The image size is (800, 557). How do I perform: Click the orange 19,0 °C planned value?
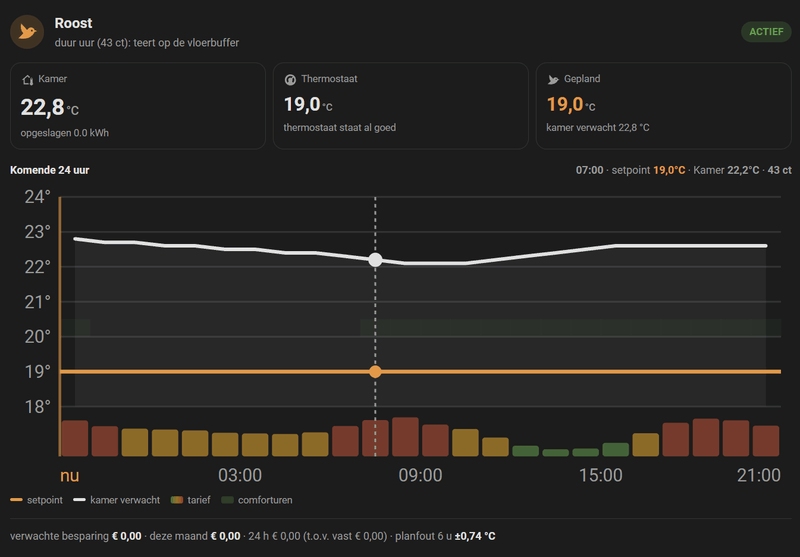[x=571, y=105]
